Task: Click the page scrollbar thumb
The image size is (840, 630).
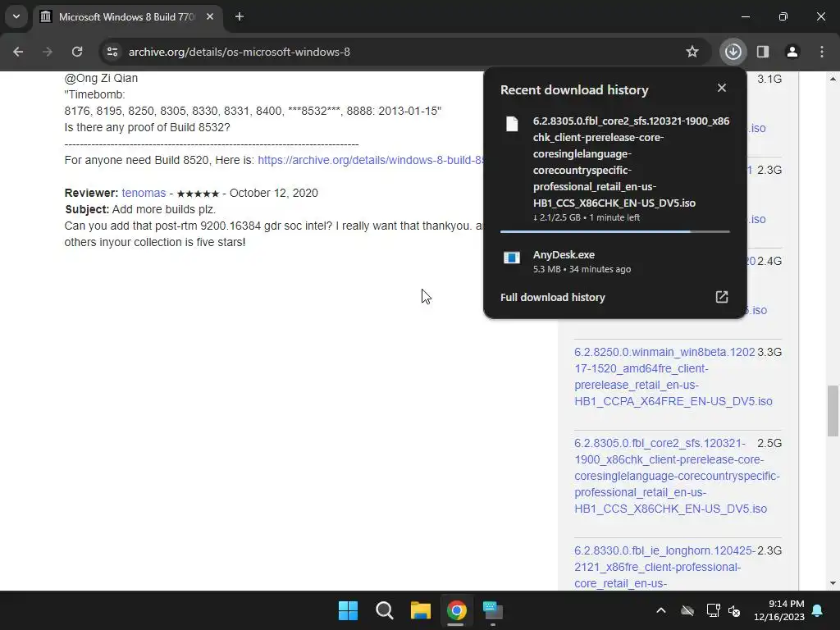Action: tap(833, 410)
